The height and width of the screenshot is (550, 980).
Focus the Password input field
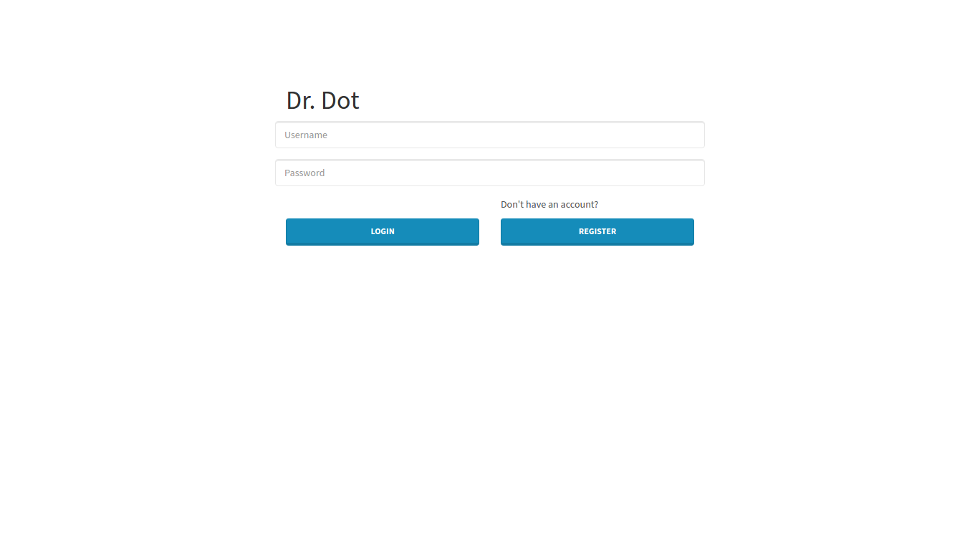click(x=490, y=173)
